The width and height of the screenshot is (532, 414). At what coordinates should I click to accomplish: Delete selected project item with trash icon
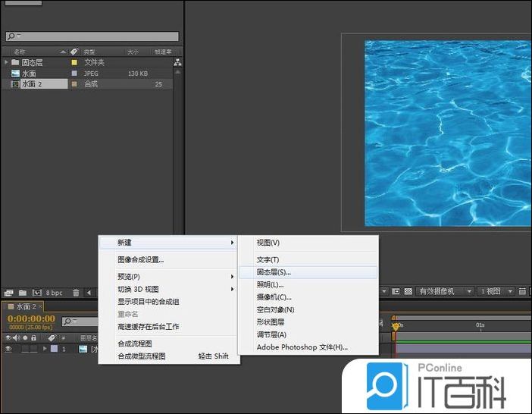76,292
